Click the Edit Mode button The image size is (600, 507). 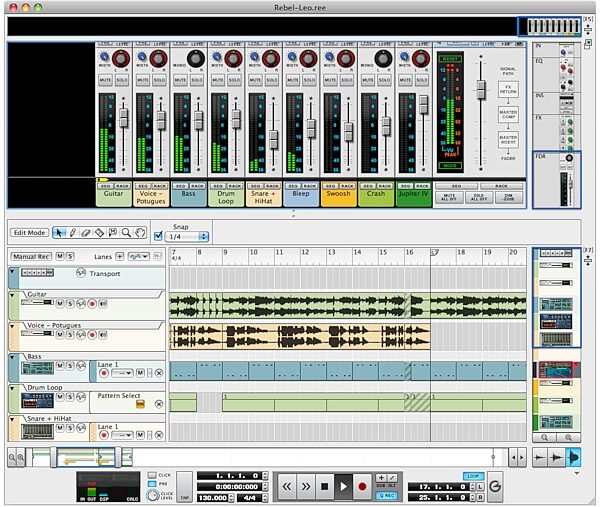(29, 233)
